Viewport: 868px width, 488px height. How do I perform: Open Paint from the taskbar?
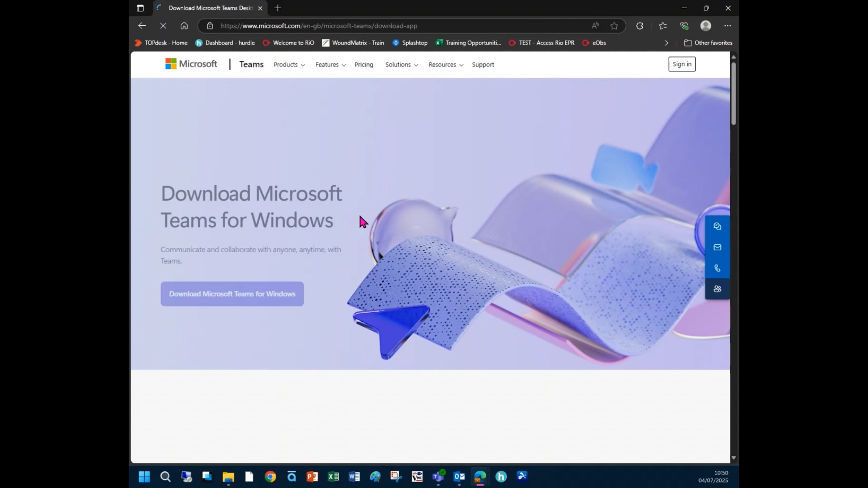(375, 477)
